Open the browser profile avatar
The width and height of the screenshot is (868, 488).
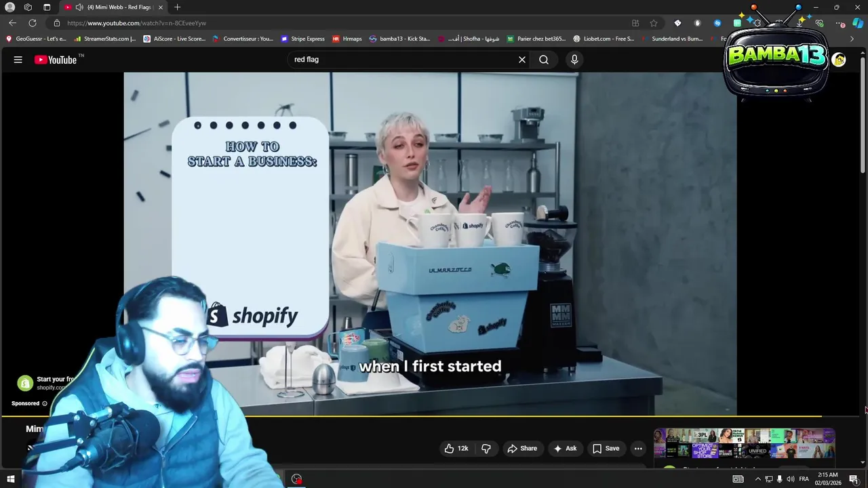click(10, 7)
